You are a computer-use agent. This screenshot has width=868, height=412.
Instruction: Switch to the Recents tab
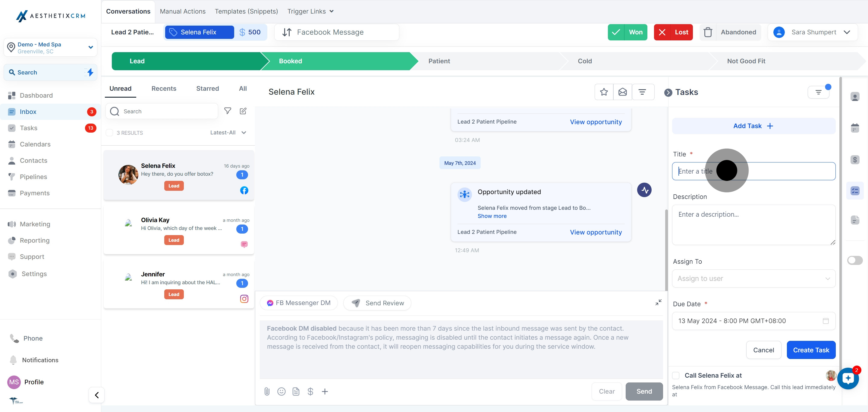[164, 89]
